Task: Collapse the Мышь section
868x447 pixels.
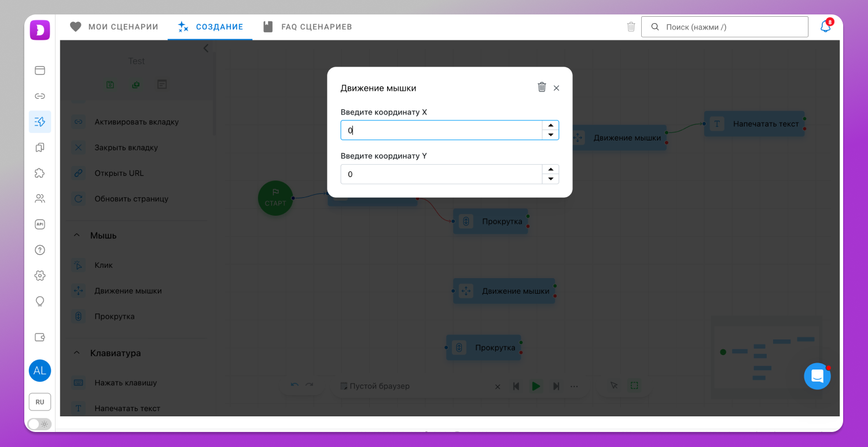Action: pyautogui.click(x=76, y=235)
